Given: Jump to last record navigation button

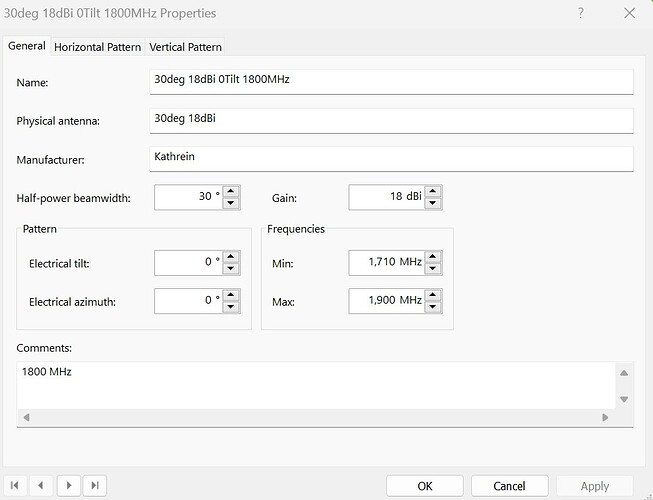Looking at the screenshot, I should pyautogui.click(x=95, y=485).
